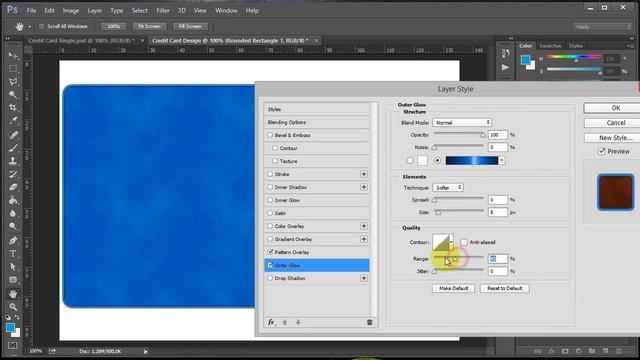Toggle the Preview checkbox
640x360 pixels.
pyautogui.click(x=602, y=151)
